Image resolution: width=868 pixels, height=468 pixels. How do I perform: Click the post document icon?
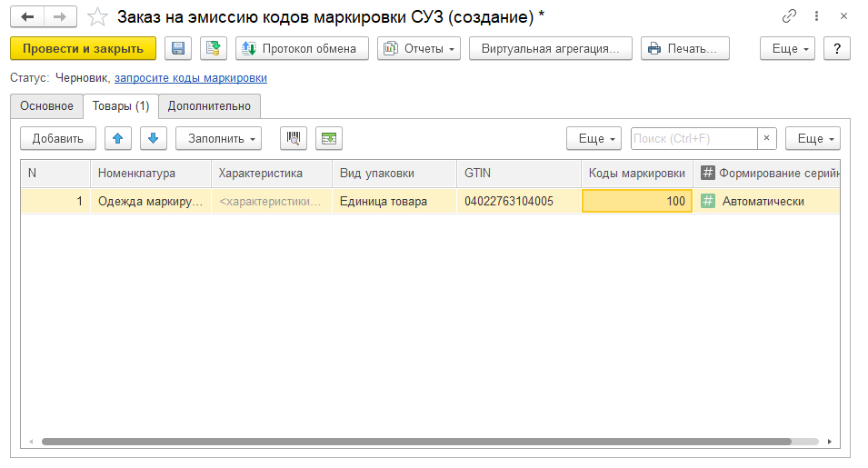point(214,48)
